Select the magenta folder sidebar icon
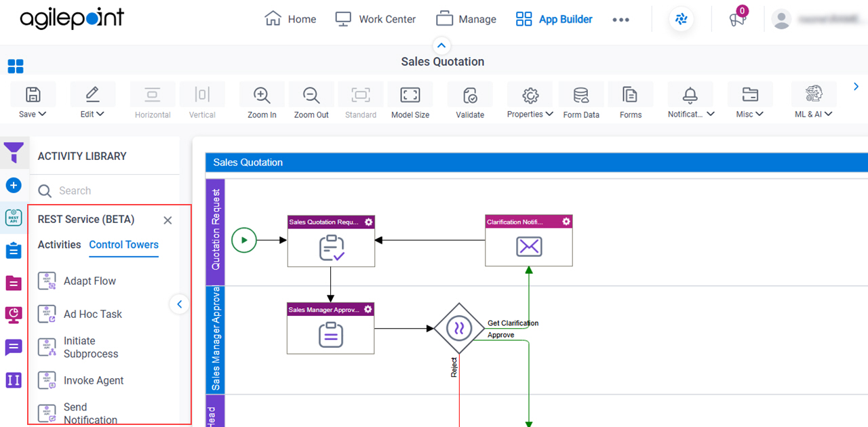This screenshot has height=427, width=868. point(14,283)
